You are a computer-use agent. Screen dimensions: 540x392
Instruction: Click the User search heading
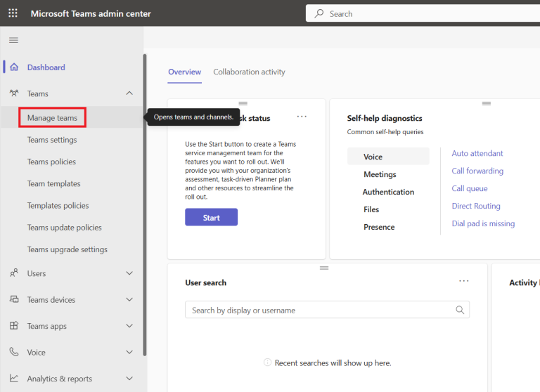[x=205, y=282]
